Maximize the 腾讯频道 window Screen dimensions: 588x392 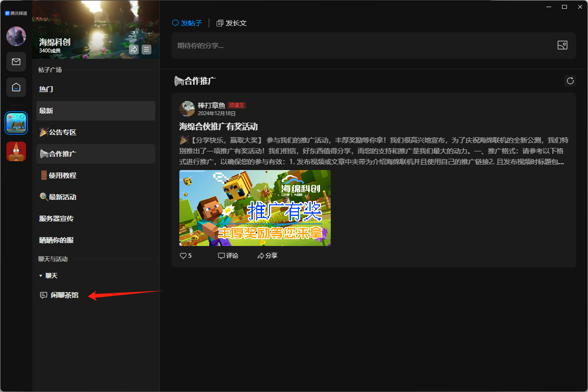point(564,6)
